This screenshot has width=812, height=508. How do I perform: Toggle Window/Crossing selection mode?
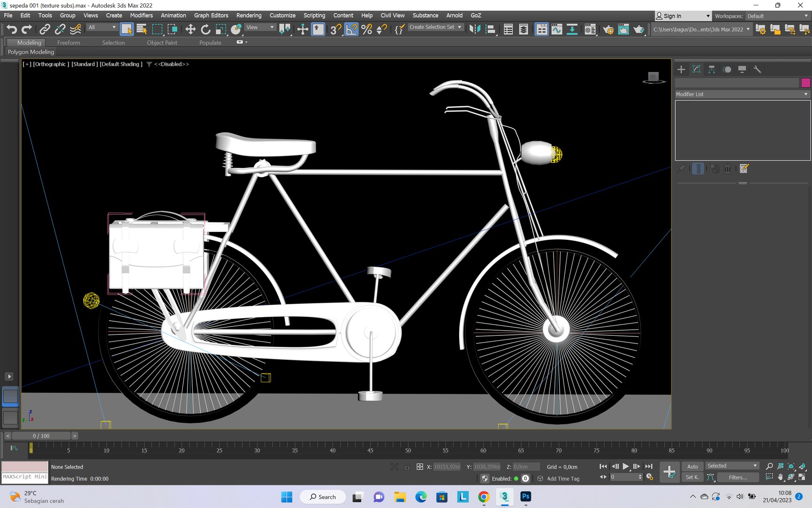tap(172, 29)
